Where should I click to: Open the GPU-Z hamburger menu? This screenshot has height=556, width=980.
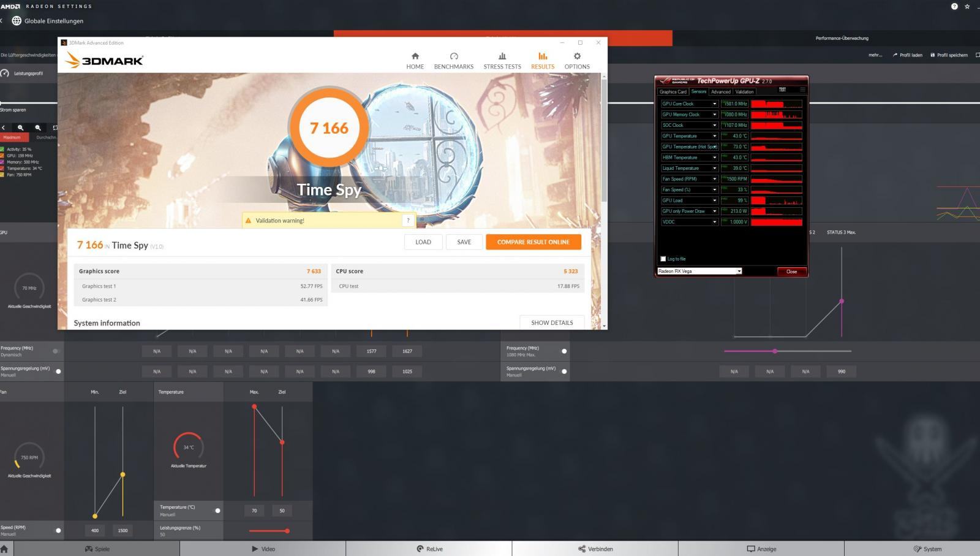click(802, 89)
